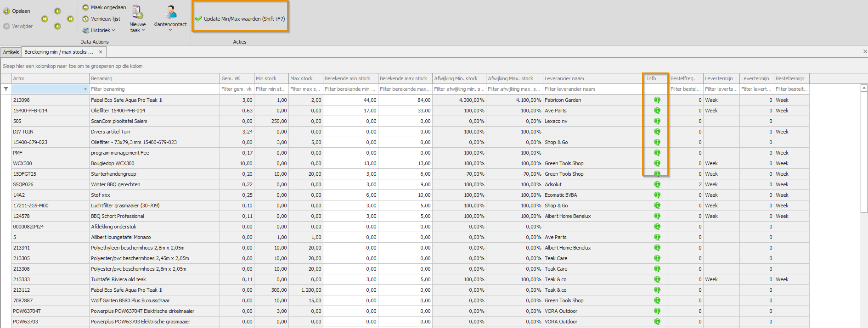Viewport: 868px width, 328px height.
Task: Sort by the Leverancier naam column header
Action: (594, 78)
